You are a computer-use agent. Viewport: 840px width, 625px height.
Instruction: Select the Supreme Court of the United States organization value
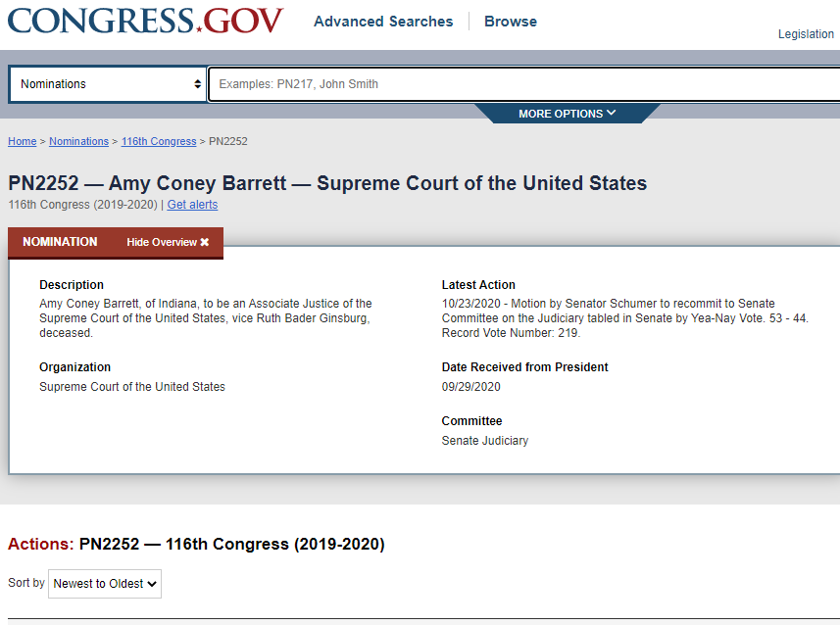point(132,387)
